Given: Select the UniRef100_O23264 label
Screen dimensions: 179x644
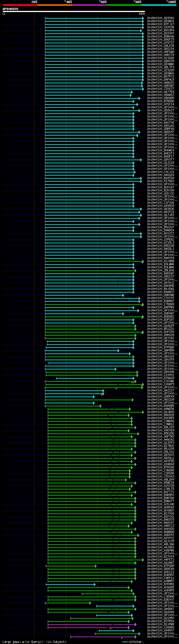Looking at the screenshot, I should click(x=161, y=58).
